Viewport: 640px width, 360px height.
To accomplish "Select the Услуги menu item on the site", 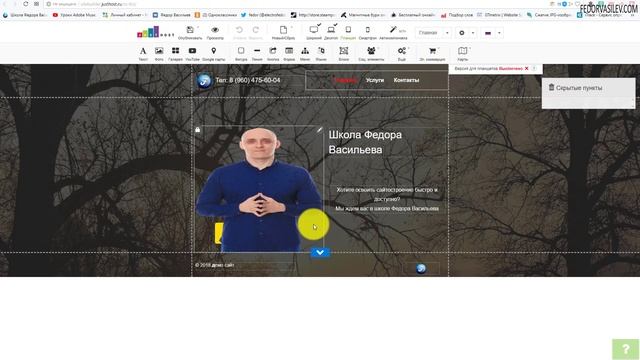I will click(375, 80).
